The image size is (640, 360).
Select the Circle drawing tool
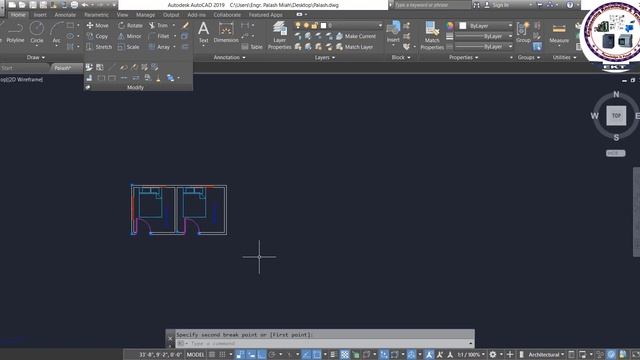coord(37,33)
